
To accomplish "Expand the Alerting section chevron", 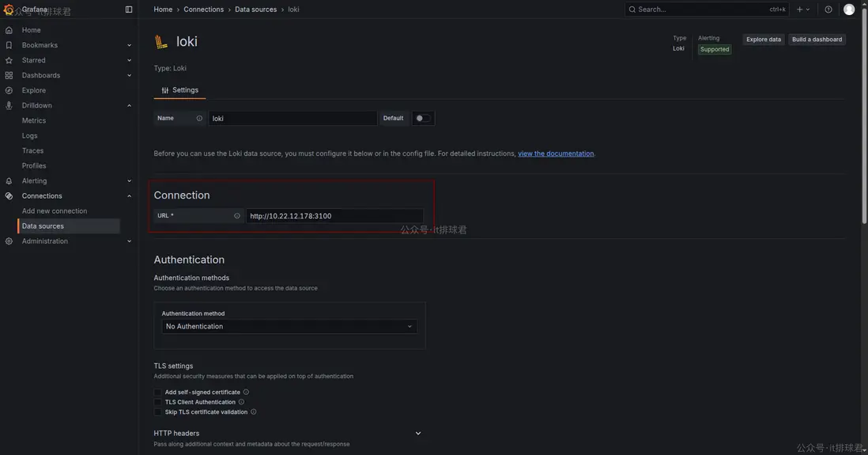I will click(x=129, y=180).
